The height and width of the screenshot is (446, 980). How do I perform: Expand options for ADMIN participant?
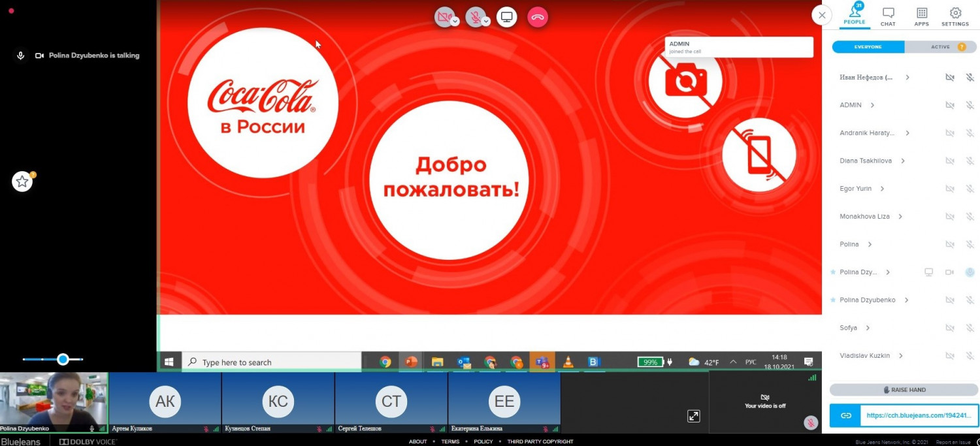[x=872, y=105]
